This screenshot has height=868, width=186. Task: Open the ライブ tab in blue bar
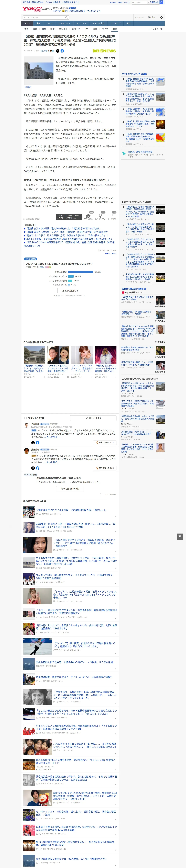tap(49, 24)
